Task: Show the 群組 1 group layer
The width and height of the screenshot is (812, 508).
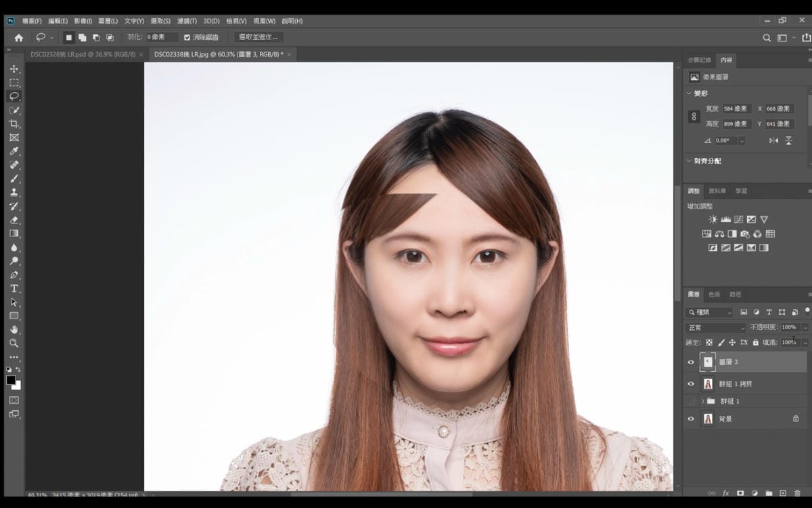Action: [x=691, y=401]
